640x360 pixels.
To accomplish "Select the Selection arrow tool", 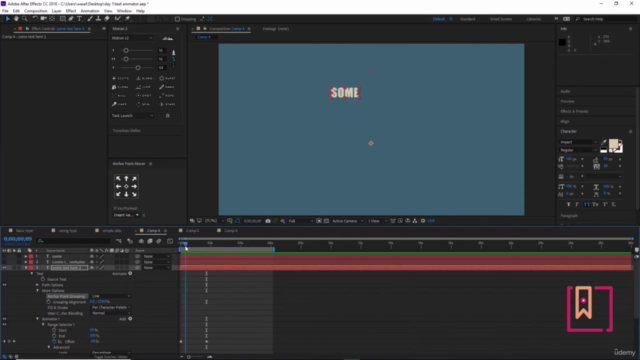I will (7, 19).
